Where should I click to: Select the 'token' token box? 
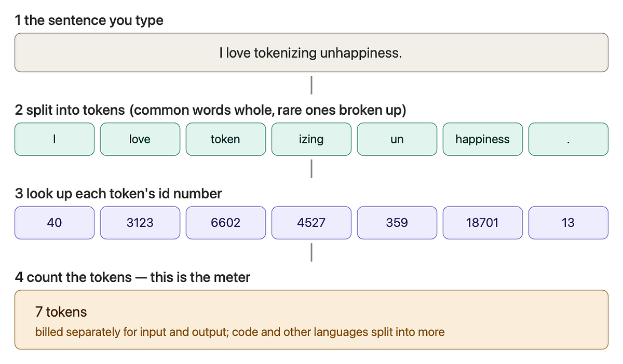(x=226, y=139)
